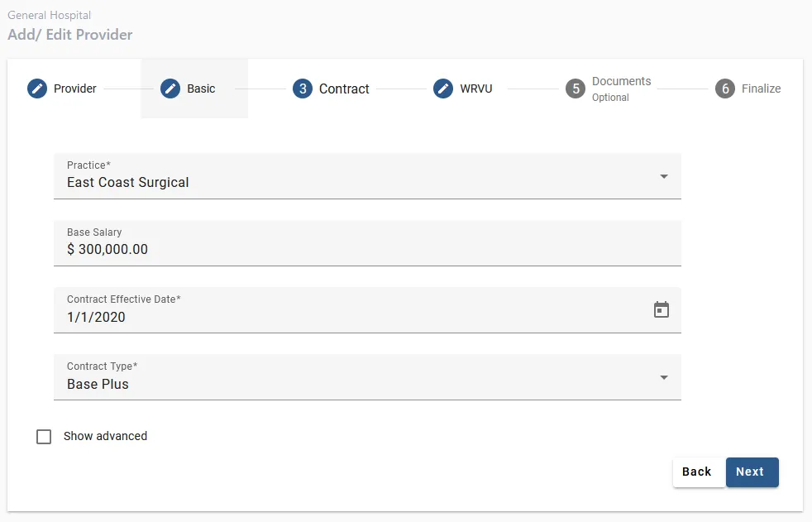
Task: Click the Provider step pencil icon
Action: (x=37, y=89)
